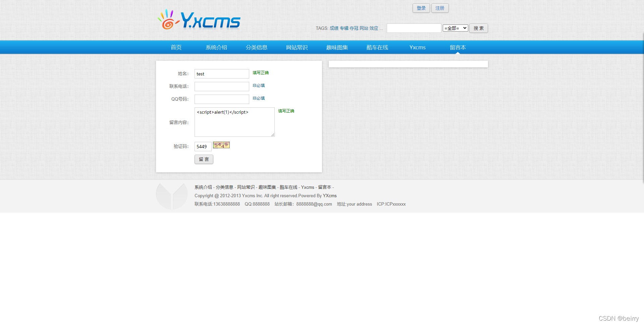This screenshot has width=644, height=325.
Task: Click the 夺冠 tag link
Action: tap(354, 28)
